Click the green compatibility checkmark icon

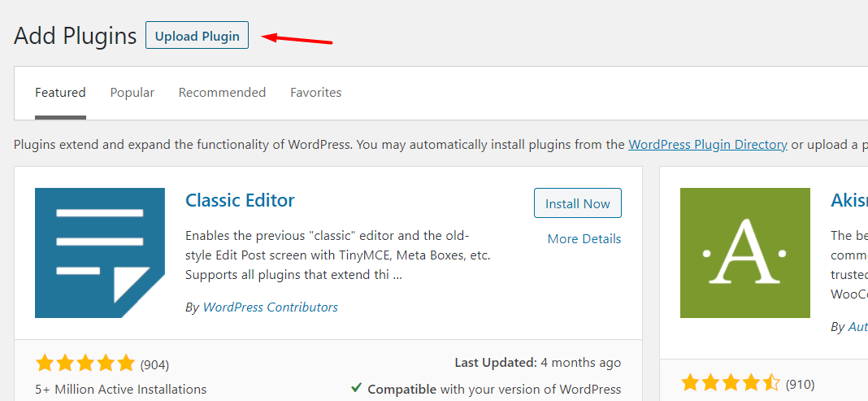(357, 388)
